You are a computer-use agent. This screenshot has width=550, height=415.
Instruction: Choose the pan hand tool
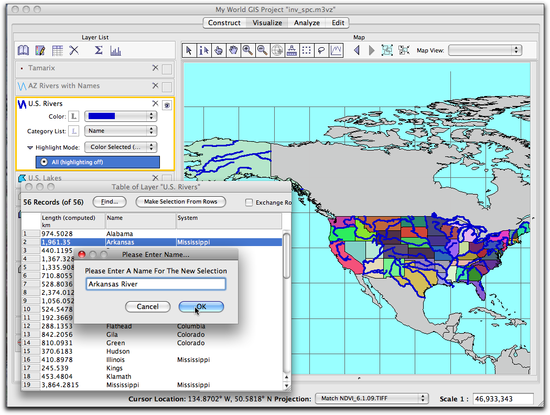click(233, 51)
